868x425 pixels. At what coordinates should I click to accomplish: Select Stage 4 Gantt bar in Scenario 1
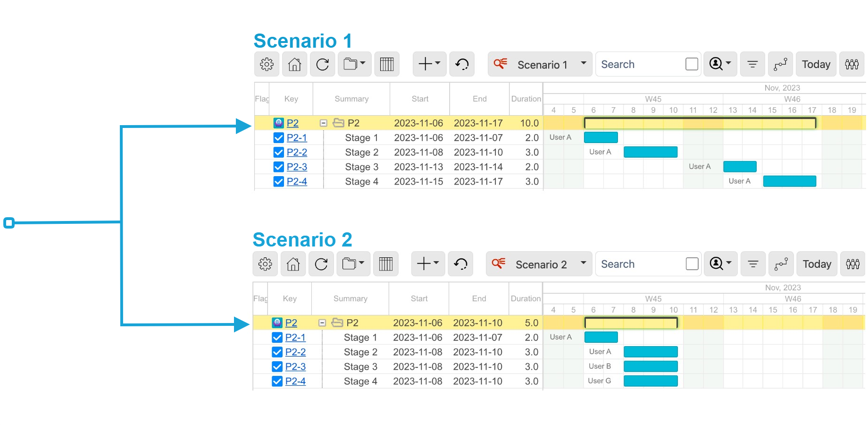790,181
